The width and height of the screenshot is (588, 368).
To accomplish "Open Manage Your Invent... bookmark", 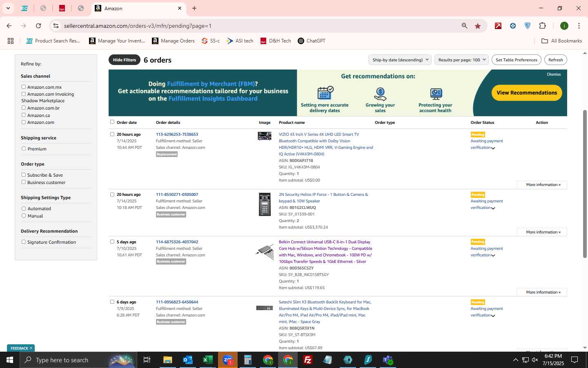I will 117,41.
